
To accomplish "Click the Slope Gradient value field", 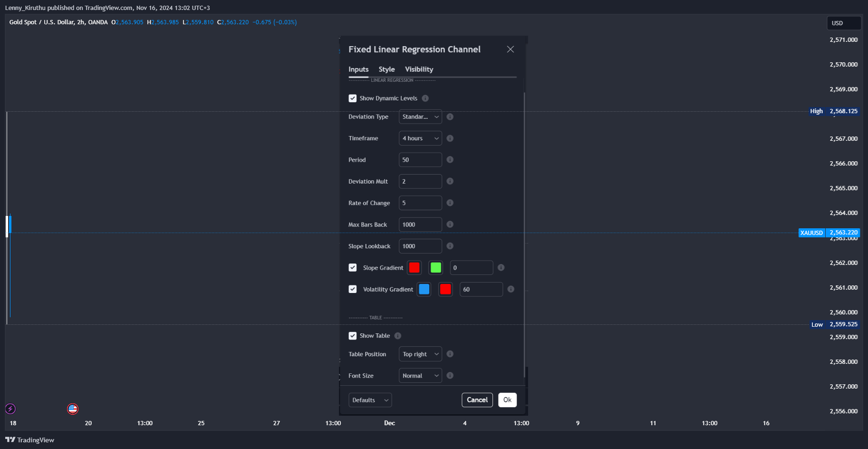I will [x=472, y=268].
